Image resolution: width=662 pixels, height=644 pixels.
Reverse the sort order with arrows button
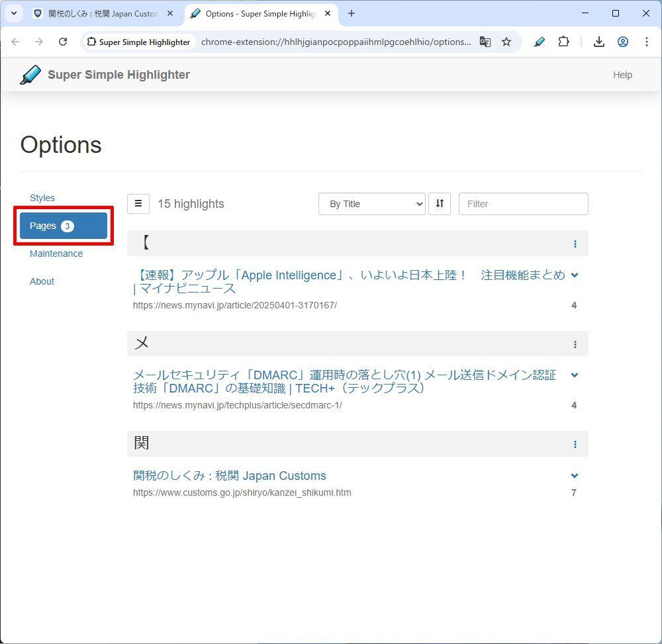[x=440, y=204]
